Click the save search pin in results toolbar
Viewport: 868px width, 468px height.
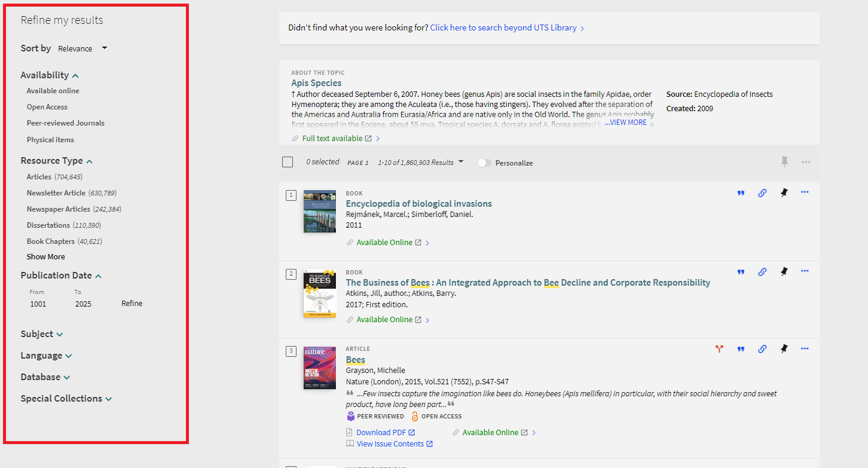[x=784, y=162]
